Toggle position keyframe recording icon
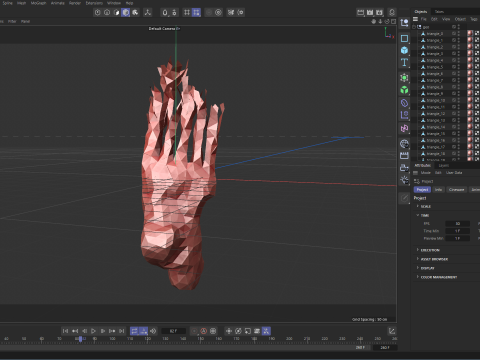Screen dimensions: 480x360 pos(229,331)
